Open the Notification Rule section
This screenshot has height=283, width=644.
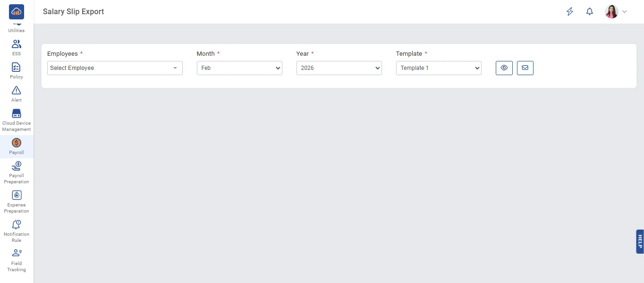[x=17, y=231]
